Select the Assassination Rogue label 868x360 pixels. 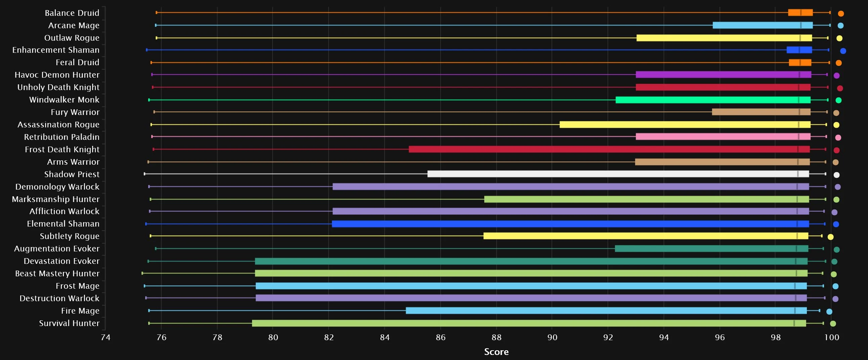pyautogui.click(x=58, y=125)
